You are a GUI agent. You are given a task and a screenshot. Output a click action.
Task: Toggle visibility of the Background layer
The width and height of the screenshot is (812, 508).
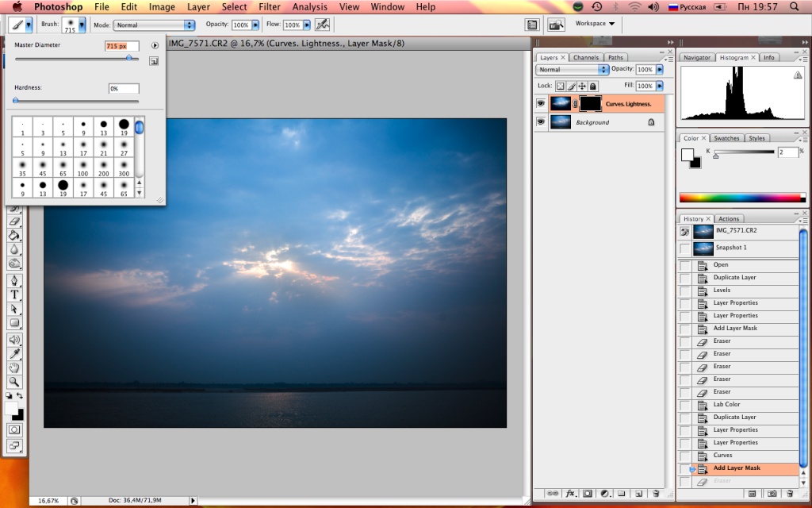(x=541, y=122)
